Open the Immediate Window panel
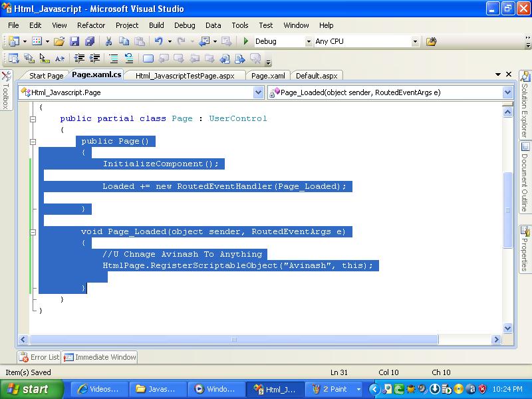The height and width of the screenshot is (399, 532). click(100, 357)
